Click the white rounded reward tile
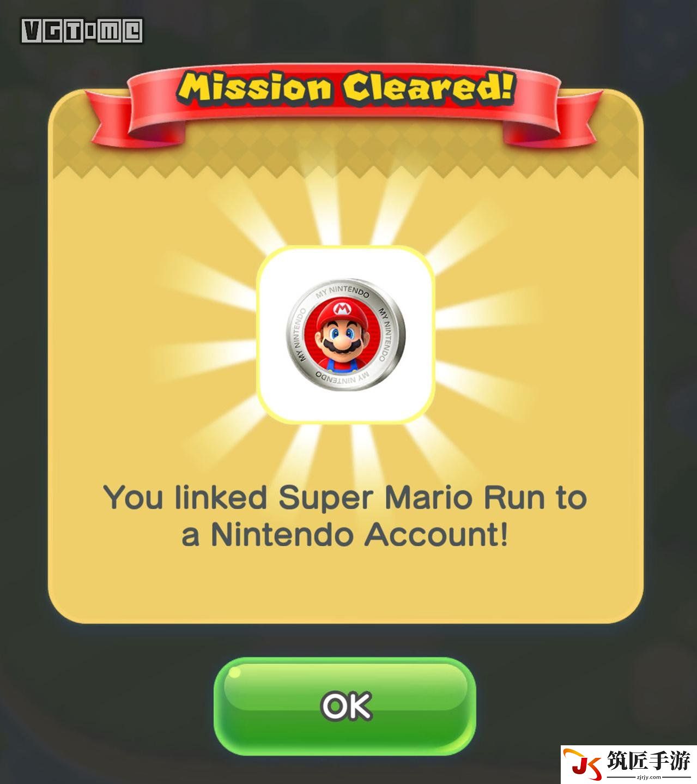Viewport: 697px width, 784px height. pos(346,334)
